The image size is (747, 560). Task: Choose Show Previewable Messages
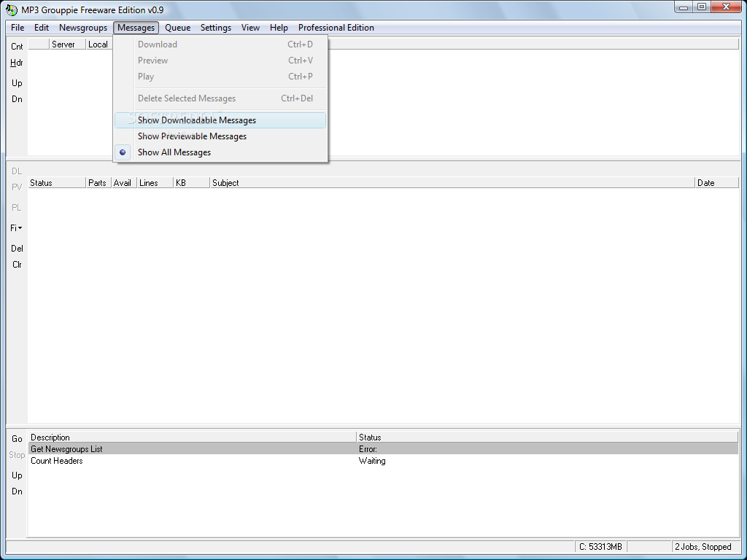pos(220,136)
